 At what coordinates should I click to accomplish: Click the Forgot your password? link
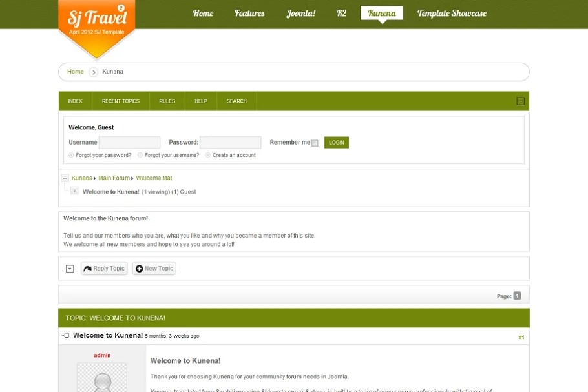pyautogui.click(x=103, y=155)
